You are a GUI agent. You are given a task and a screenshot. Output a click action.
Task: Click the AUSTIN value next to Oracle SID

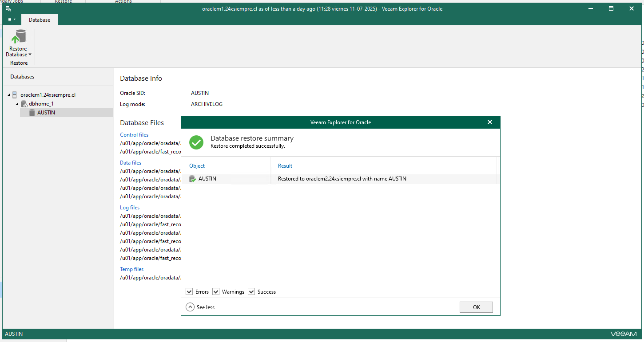[200, 93]
